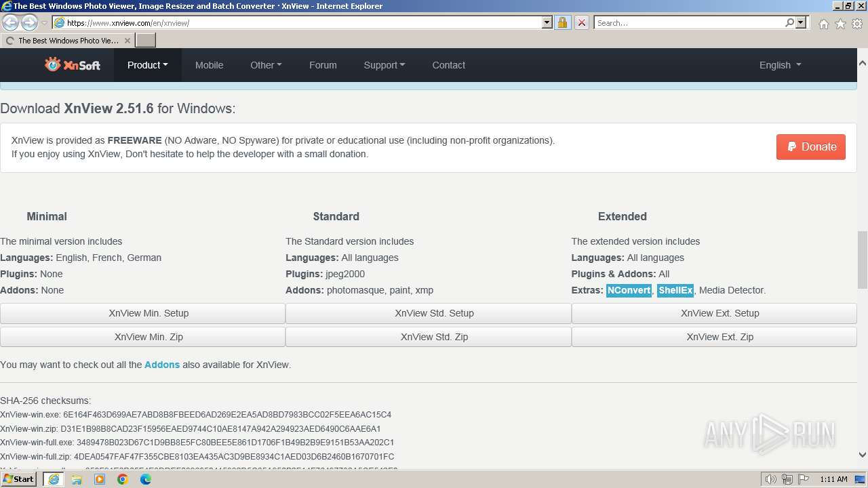Click the Action Center flag icon
Viewport: 868px width, 488px height.
pos(803,479)
